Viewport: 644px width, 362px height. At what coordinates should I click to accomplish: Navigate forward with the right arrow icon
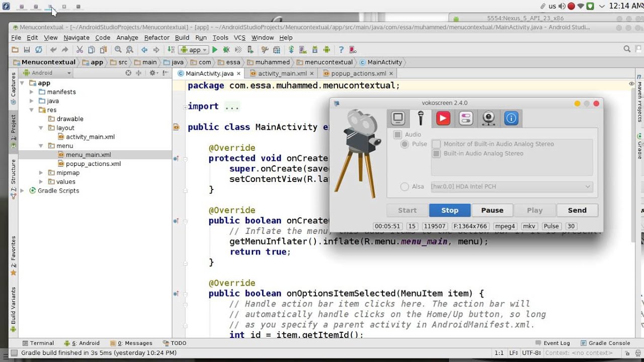click(156, 50)
